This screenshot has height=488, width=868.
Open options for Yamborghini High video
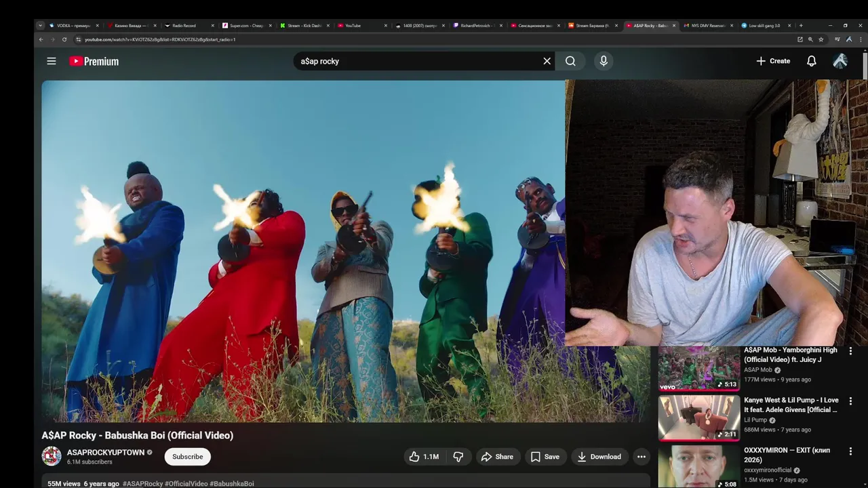[x=850, y=351]
